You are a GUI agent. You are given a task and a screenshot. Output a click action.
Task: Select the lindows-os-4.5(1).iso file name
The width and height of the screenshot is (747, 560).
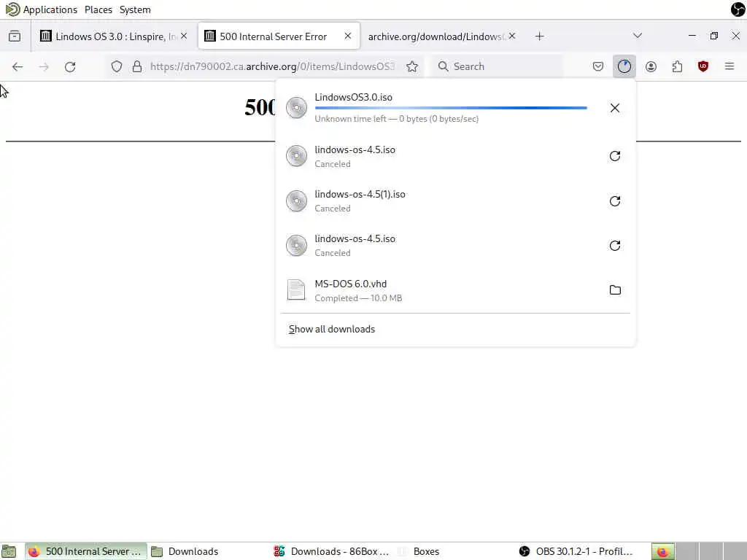click(360, 194)
